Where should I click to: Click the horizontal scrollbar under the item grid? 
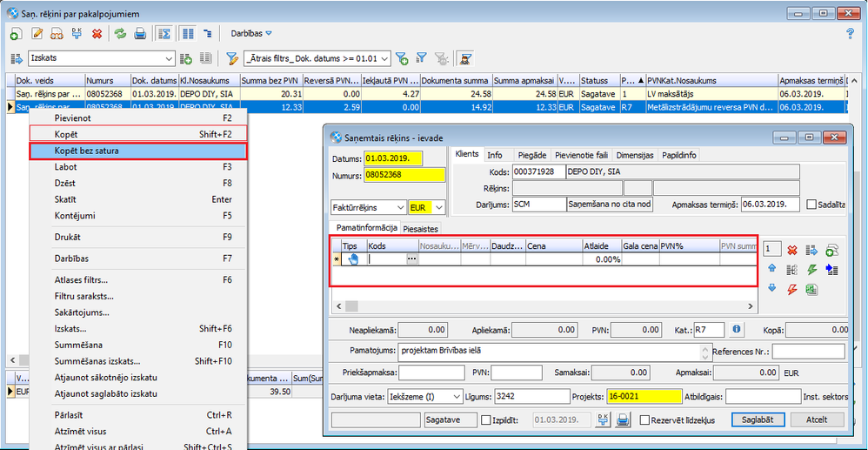click(x=539, y=306)
